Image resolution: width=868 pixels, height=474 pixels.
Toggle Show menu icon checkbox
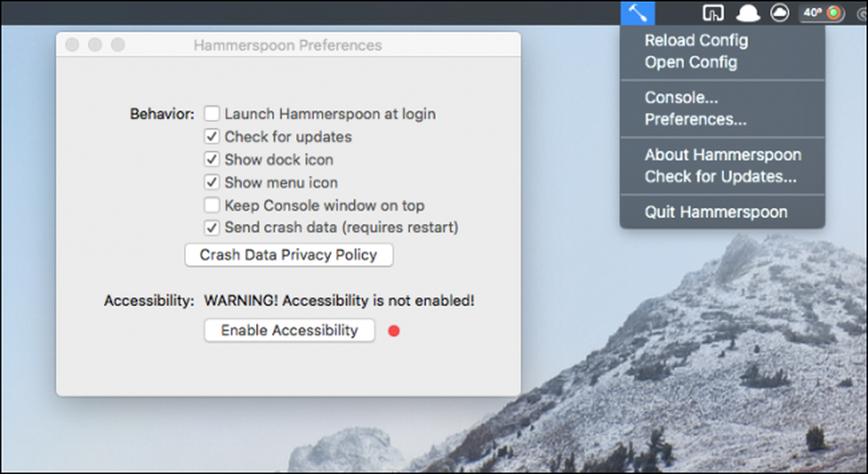click(x=212, y=182)
